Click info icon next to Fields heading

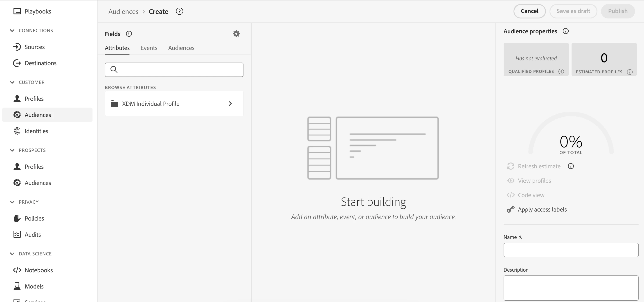coord(129,34)
